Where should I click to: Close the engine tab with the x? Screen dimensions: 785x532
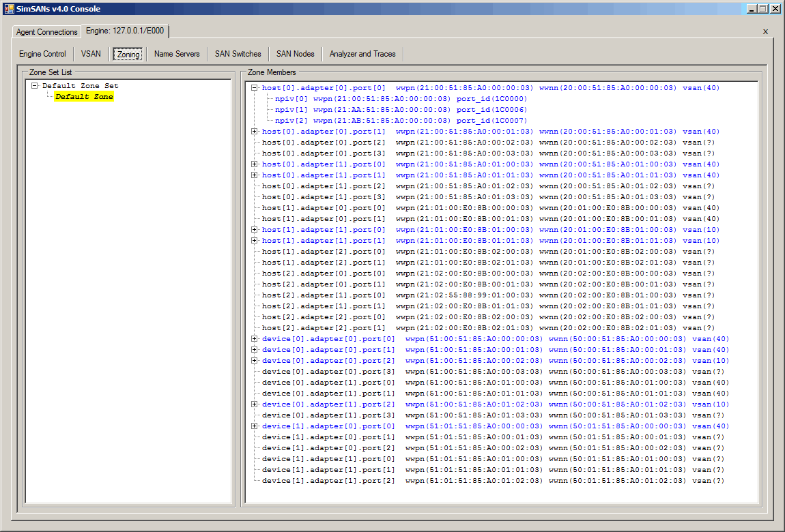765,31
